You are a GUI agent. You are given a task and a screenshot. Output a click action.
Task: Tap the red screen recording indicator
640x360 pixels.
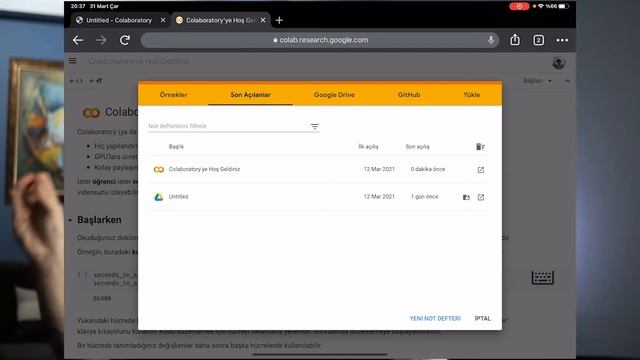click(x=519, y=6)
